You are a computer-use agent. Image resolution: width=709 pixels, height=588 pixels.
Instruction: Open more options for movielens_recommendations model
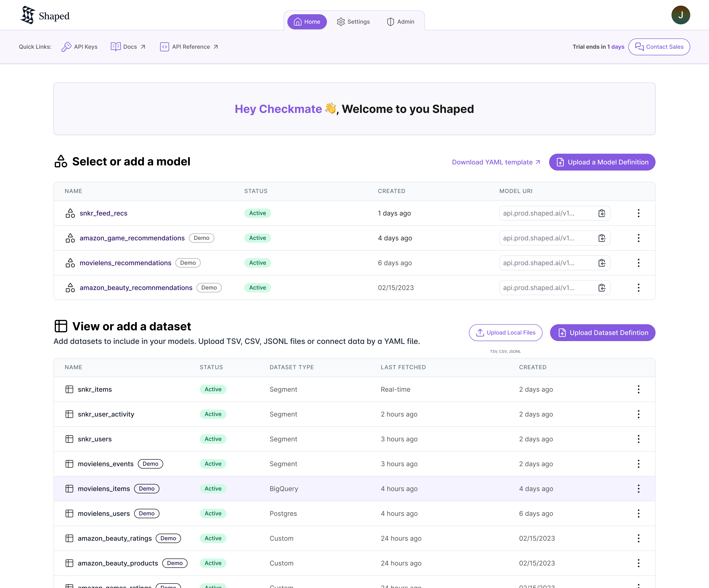639,263
